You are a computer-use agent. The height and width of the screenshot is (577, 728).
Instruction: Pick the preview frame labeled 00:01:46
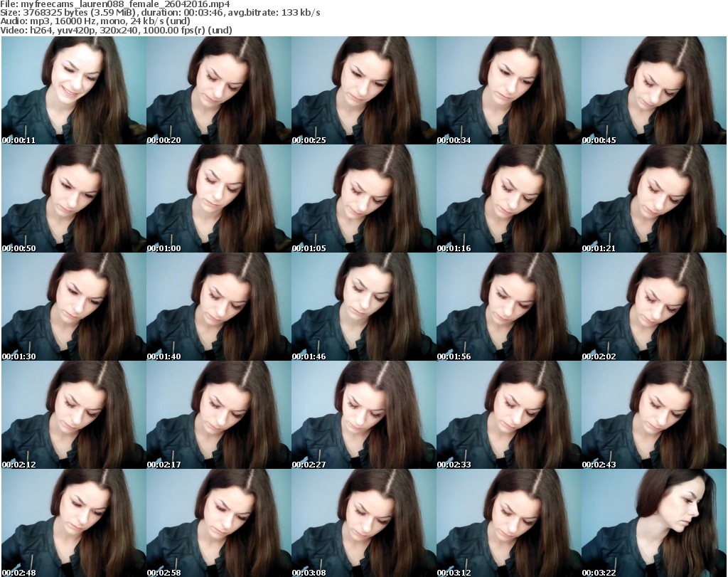coord(364,307)
